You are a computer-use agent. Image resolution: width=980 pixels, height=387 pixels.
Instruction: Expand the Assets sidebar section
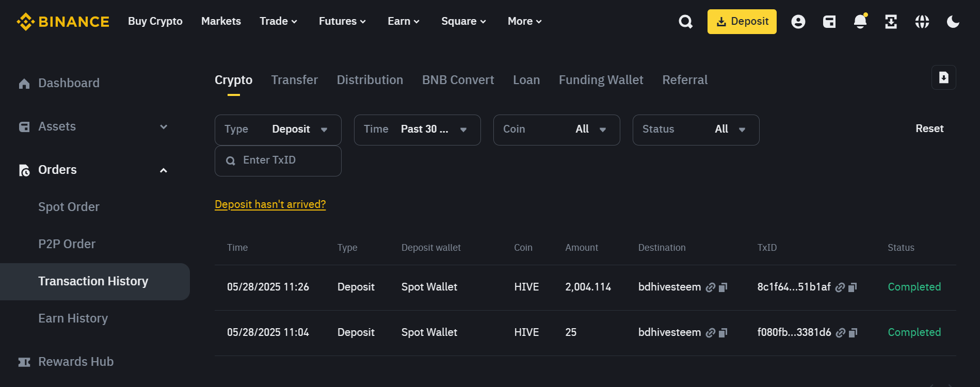pyautogui.click(x=164, y=127)
